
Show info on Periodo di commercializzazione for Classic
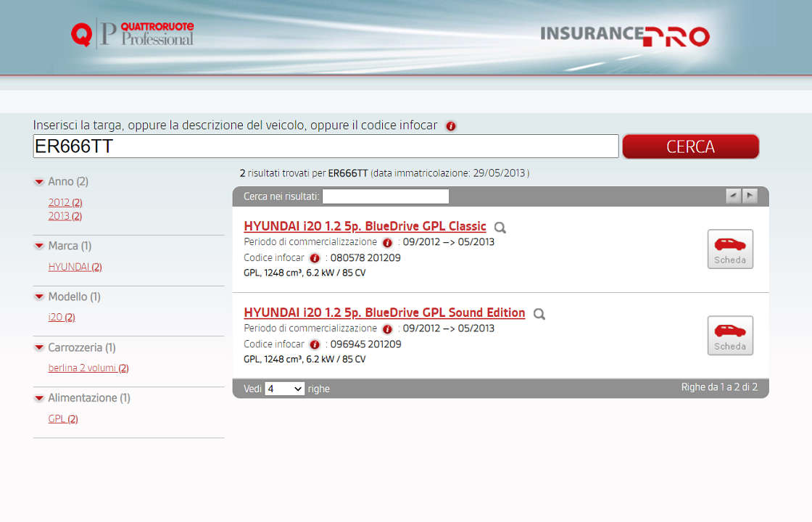click(387, 242)
